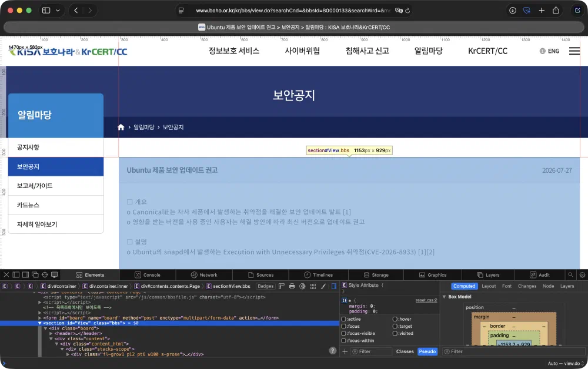
Task: Reload the page in address bar
Action: [407, 11]
